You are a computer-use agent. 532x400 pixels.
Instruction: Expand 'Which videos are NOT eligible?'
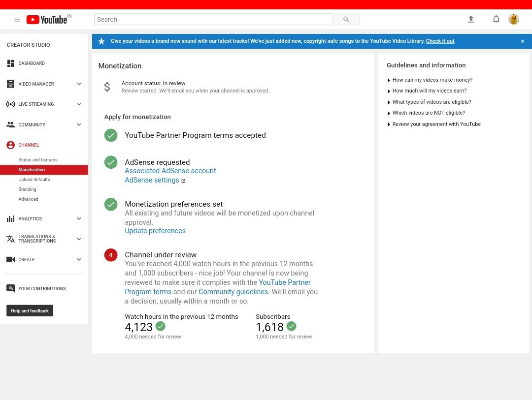click(426, 113)
